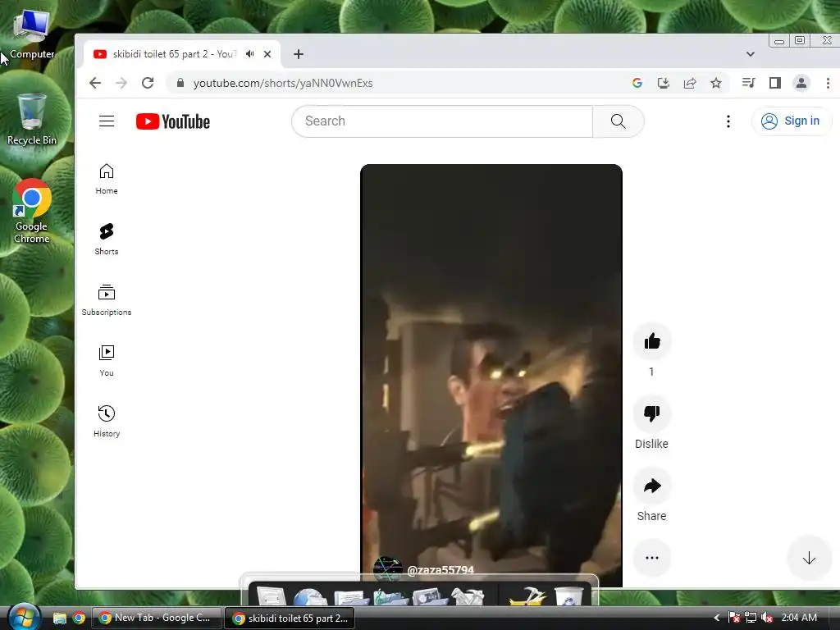Focus the YouTube Search field
840x630 pixels.
pyautogui.click(x=442, y=121)
